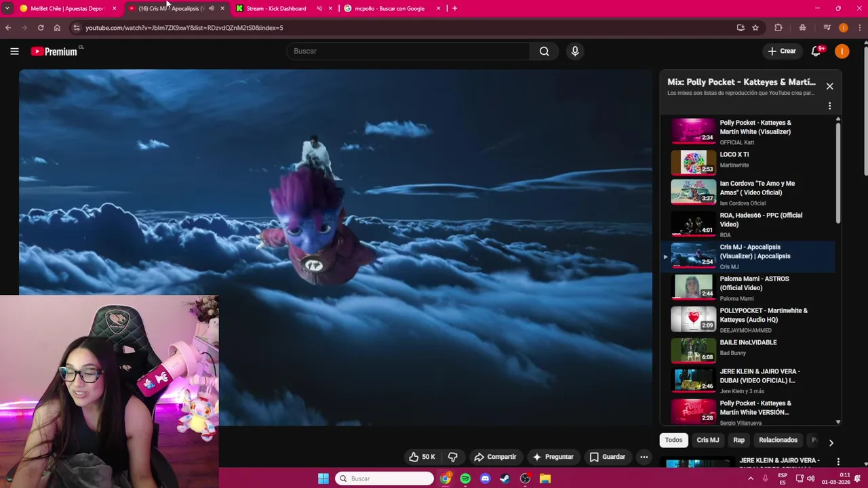This screenshot has width=868, height=488.
Task: Open OBS Studio from the taskbar
Action: (525, 479)
